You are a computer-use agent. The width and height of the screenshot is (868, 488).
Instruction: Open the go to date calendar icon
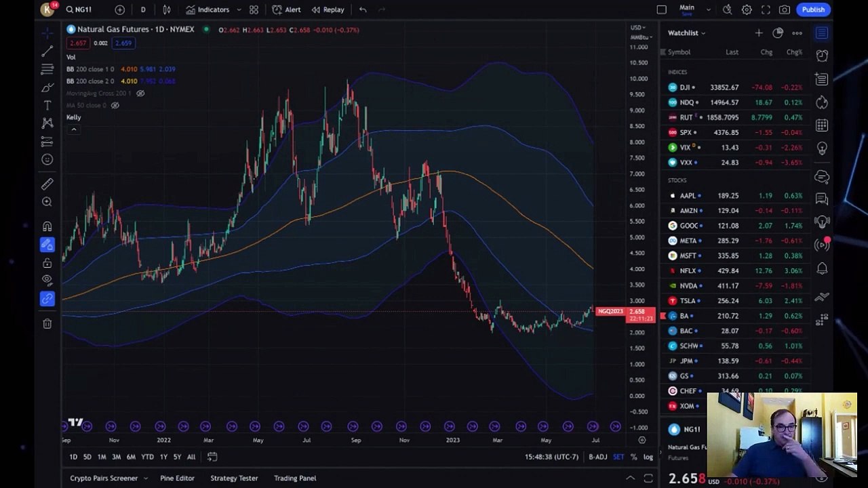pos(212,457)
